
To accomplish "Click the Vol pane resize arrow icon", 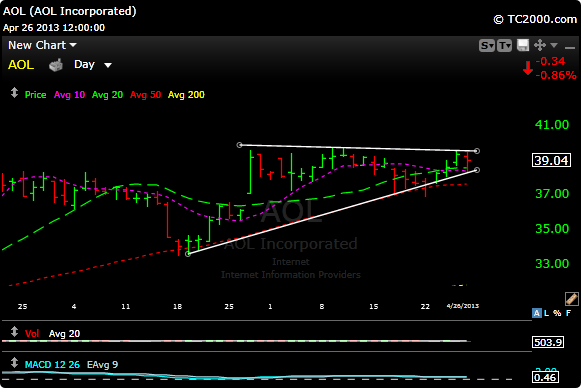I will click(14, 332).
